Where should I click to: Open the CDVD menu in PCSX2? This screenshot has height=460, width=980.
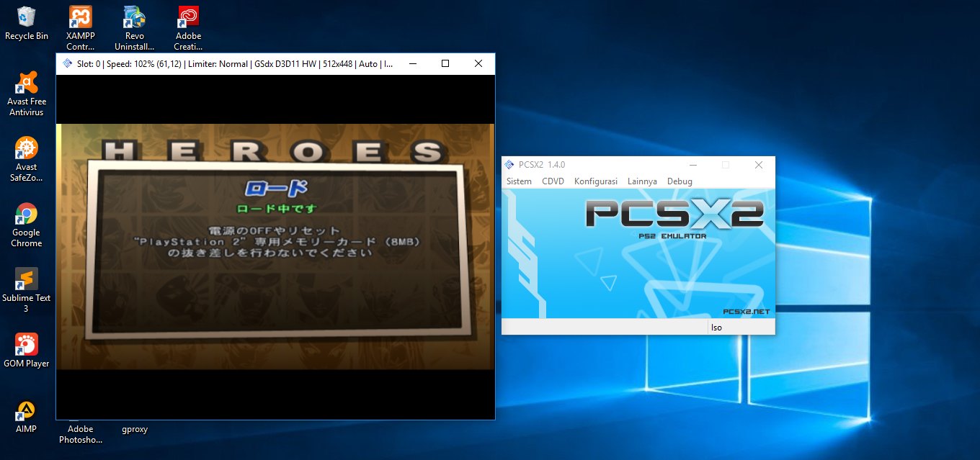coord(553,181)
